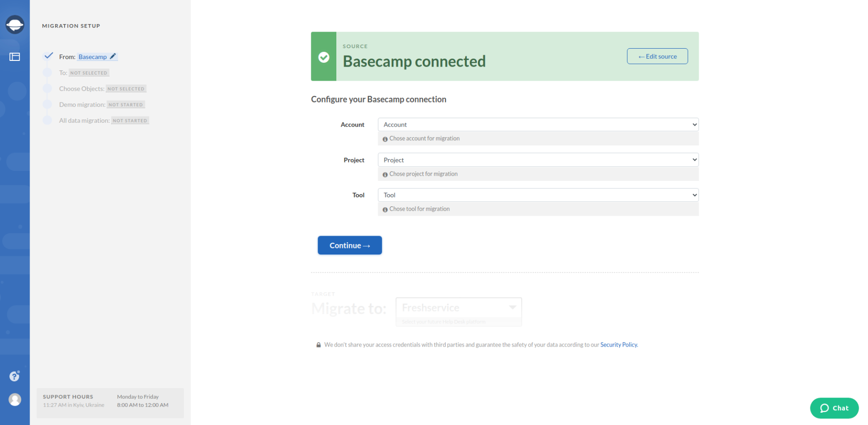
Task: Open the user profile avatar icon
Action: tap(15, 399)
